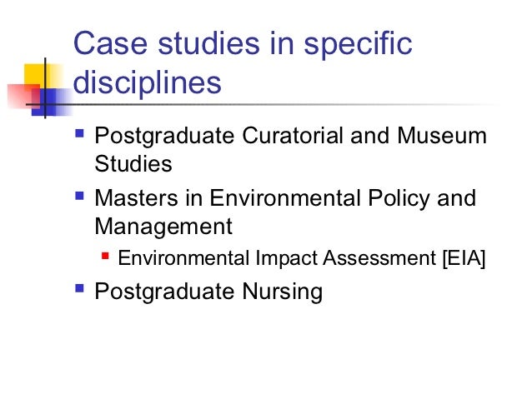Click the blue bullet beside Postgraduate Curatorial
This screenshot has width=532, height=399.
pos(79,133)
